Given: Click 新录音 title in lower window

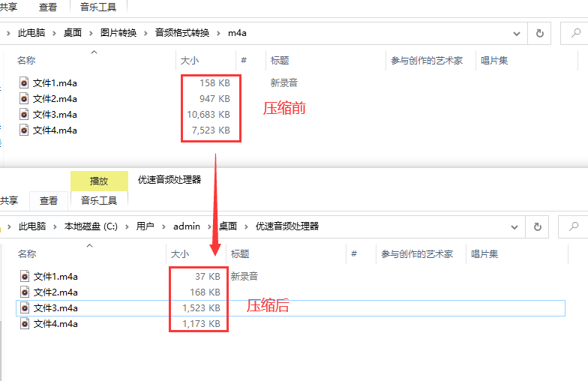Looking at the screenshot, I should (244, 276).
